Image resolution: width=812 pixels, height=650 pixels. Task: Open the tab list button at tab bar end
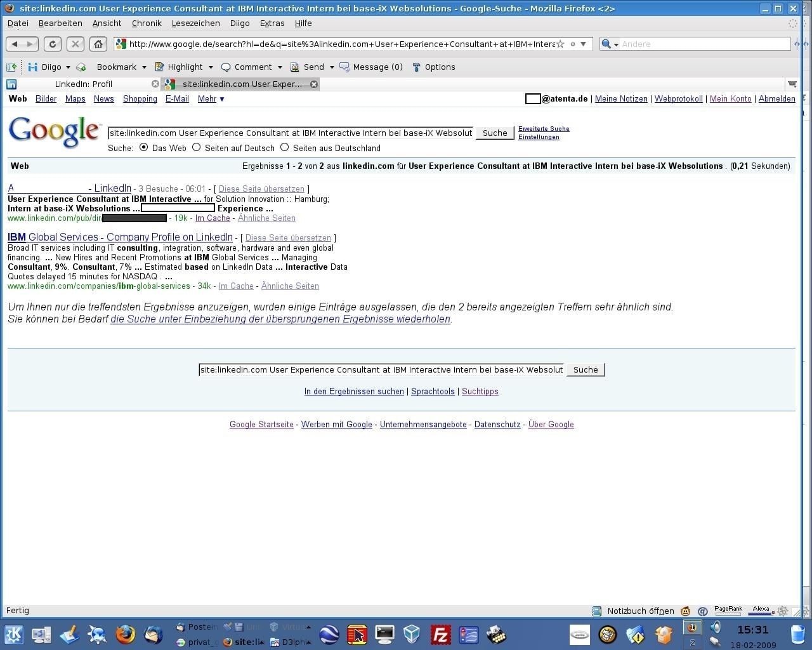point(792,84)
